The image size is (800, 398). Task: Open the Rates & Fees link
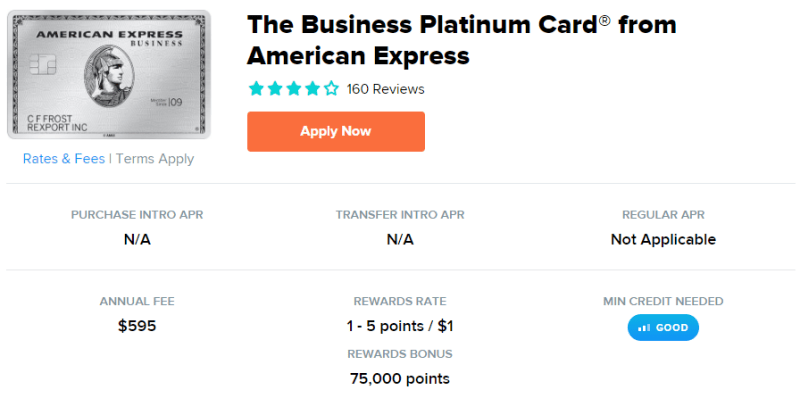(64, 159)
